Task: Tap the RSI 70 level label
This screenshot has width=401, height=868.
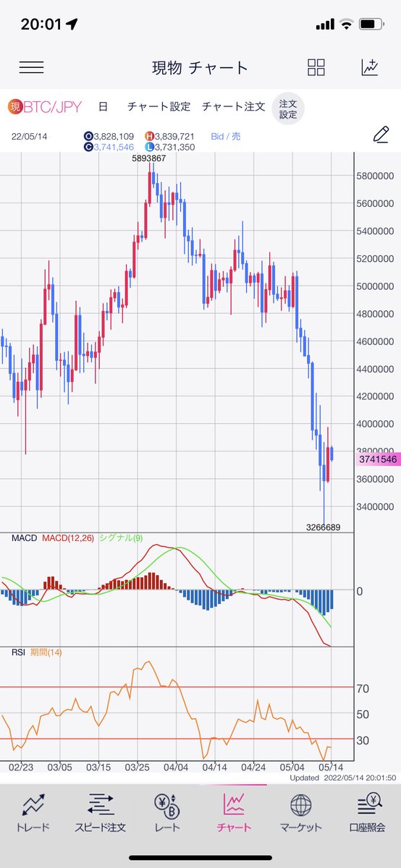Action: click(x=363, y=688)
